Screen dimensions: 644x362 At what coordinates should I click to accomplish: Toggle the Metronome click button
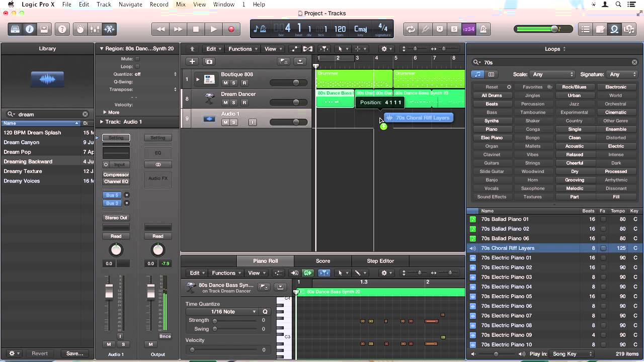(x=484, y=29)
